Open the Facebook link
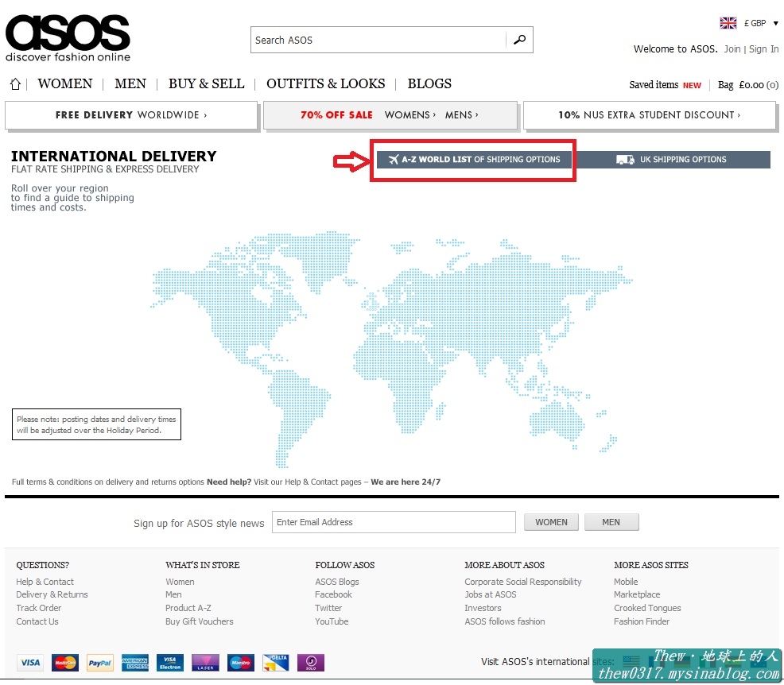 click(x=333, y=594)
